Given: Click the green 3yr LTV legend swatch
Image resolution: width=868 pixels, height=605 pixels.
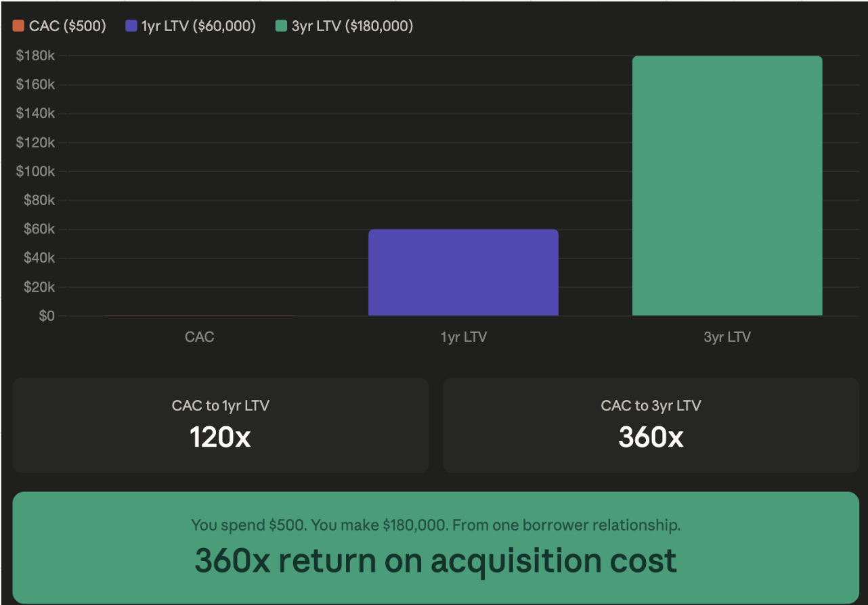Looking at the screenshot, I should [x=282, y=26].
